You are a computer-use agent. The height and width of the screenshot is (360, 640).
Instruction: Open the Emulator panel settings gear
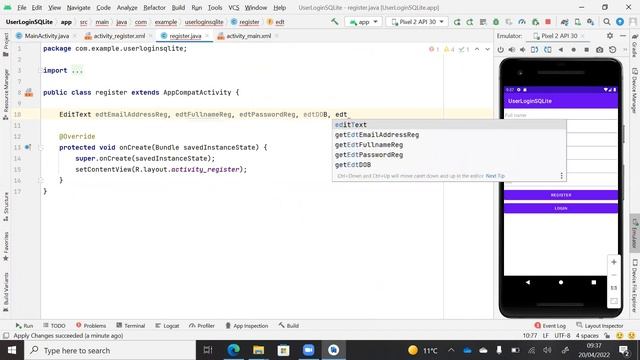click(x=610, y=36)
